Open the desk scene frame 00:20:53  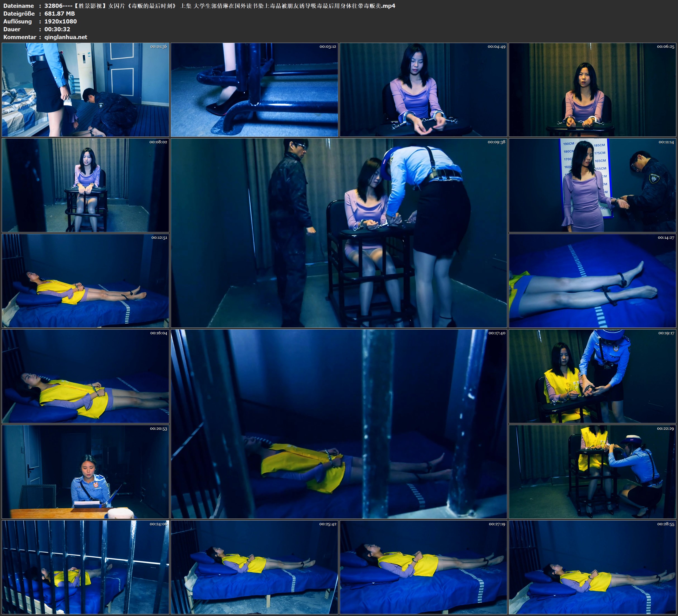click(85, 471)
